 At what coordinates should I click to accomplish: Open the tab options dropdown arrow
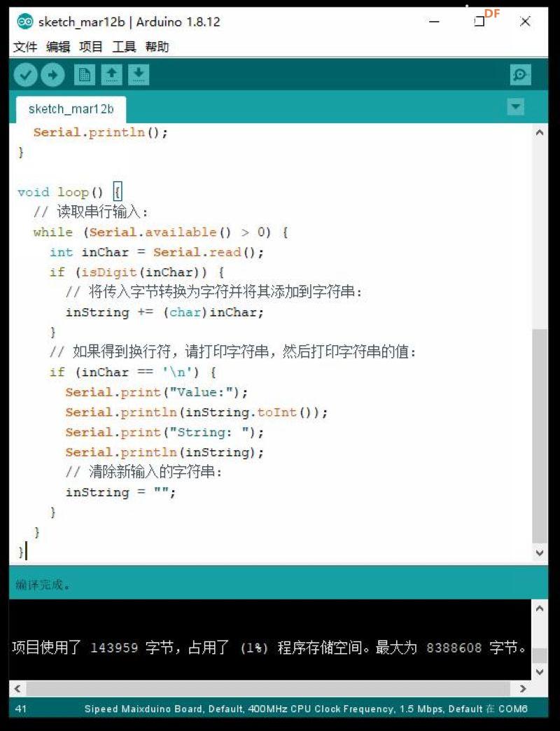coord(515,106)
